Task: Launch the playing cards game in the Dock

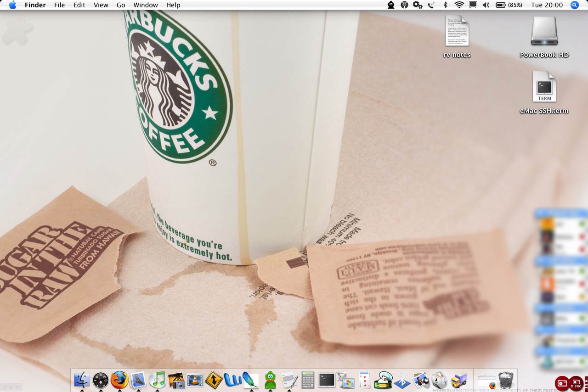Action: click(x=364, y=380)
